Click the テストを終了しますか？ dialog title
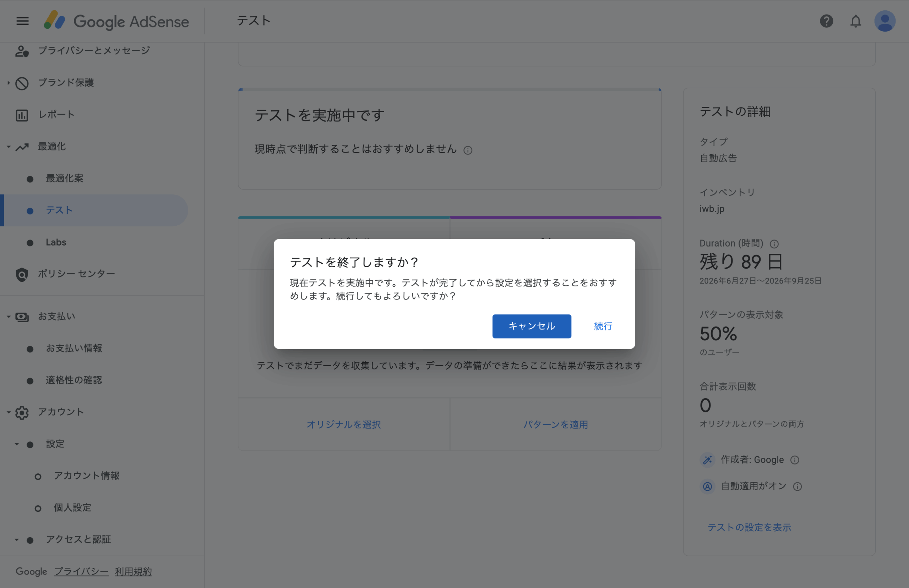The width and height of the screenshot is (909, 588). click(354, 262)
